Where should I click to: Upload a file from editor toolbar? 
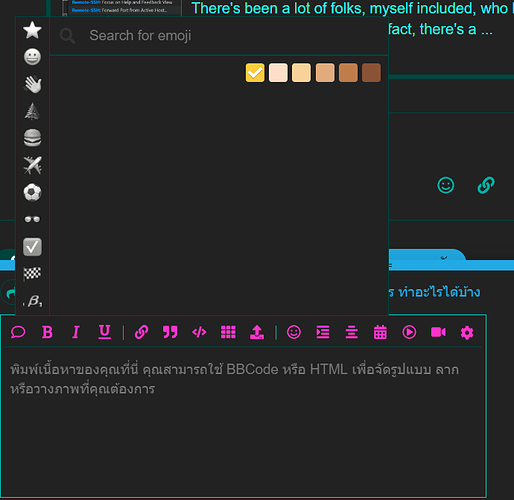tap(257, 332)
